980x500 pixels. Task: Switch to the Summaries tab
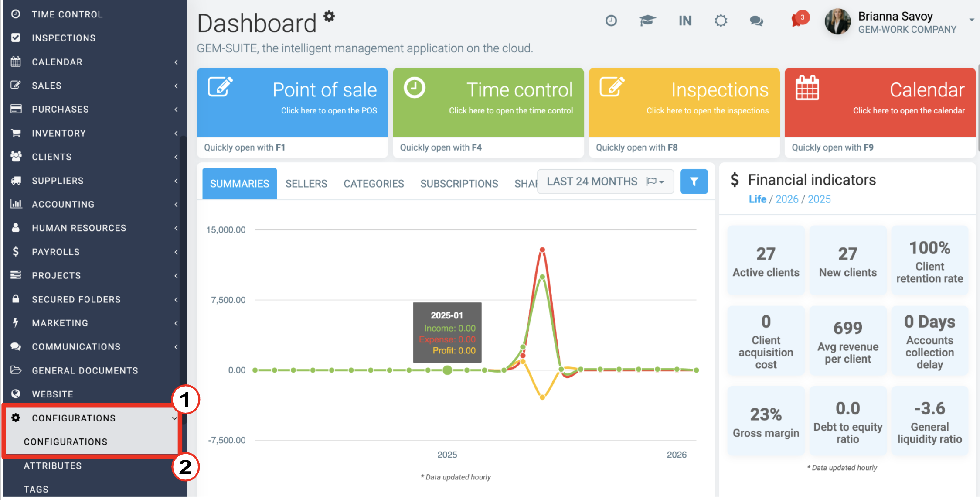point(239,184)
